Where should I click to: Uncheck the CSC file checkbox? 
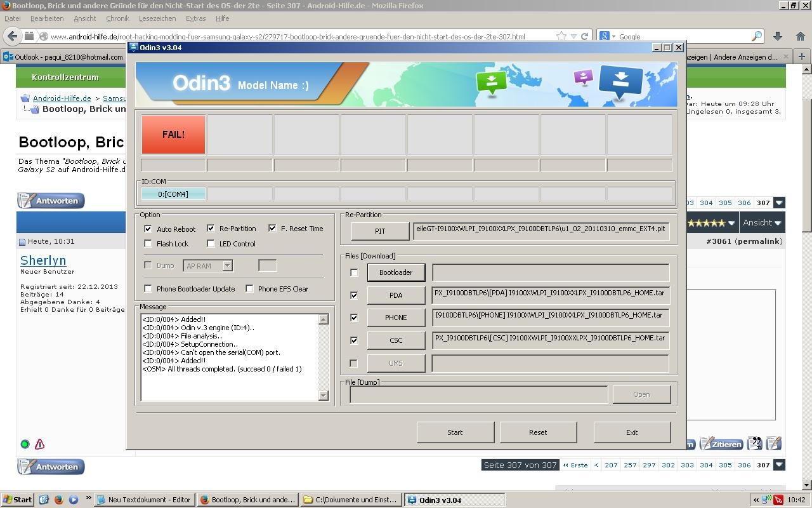(354, 340)
